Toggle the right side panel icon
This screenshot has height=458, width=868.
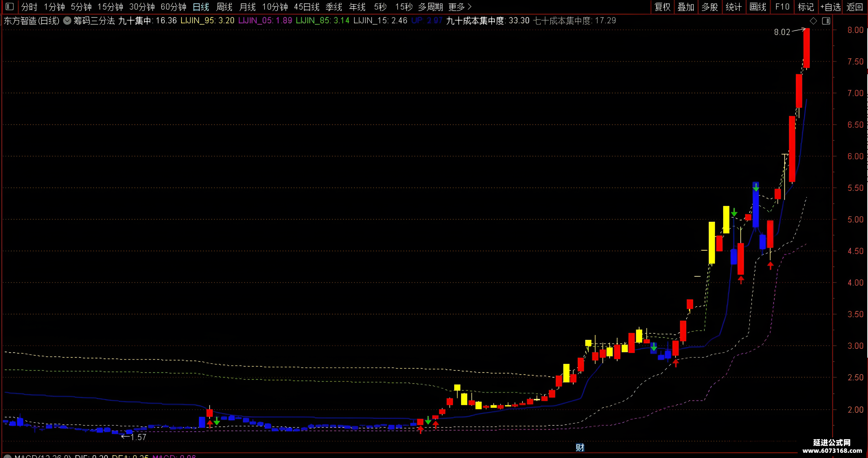click(826, 21)
